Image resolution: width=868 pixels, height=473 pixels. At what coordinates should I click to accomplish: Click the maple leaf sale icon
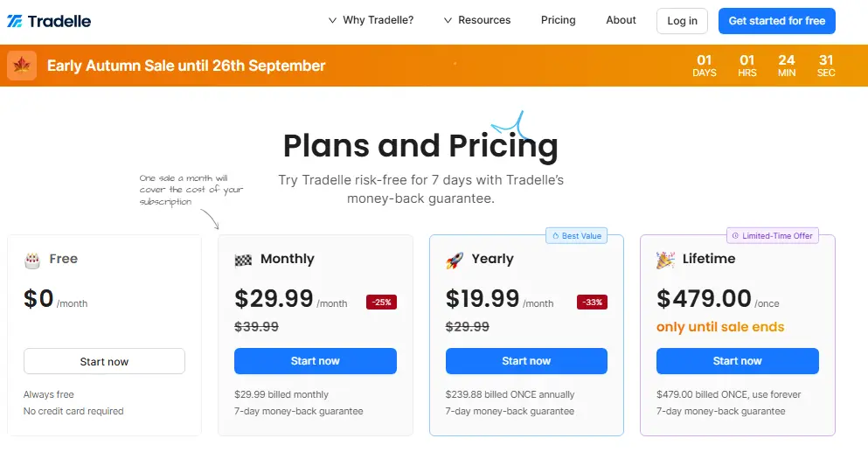pyautogui.click(x=22, y=66)
